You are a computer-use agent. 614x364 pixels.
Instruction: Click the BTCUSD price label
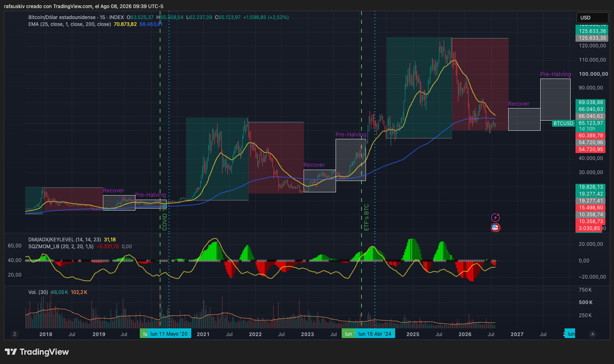(563, 123)
